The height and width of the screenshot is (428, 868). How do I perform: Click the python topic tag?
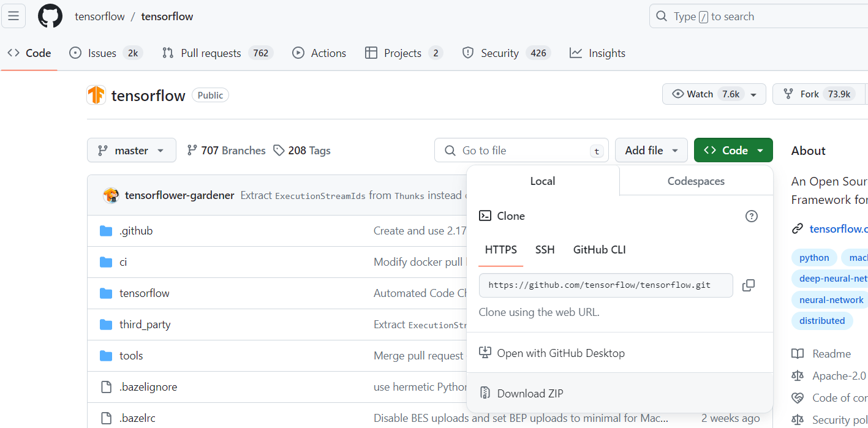[814, 258]
